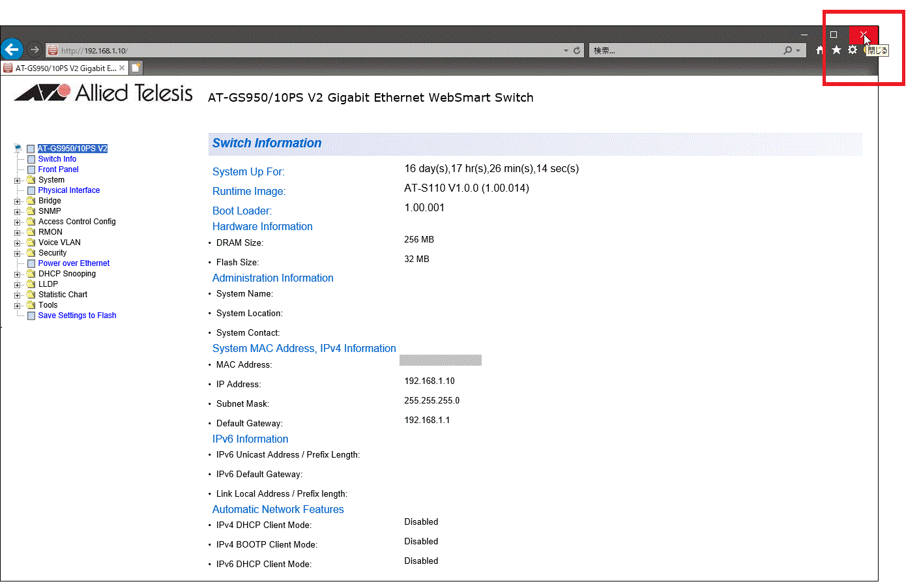Select the Voice VLAN label
This screenshot has width=919, height=588.
click(x=59, y=243)
